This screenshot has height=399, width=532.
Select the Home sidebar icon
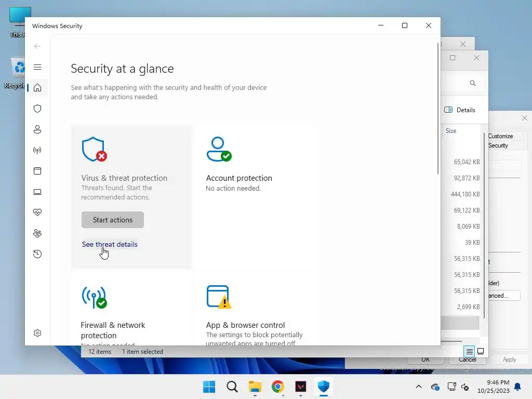(37, 88)
